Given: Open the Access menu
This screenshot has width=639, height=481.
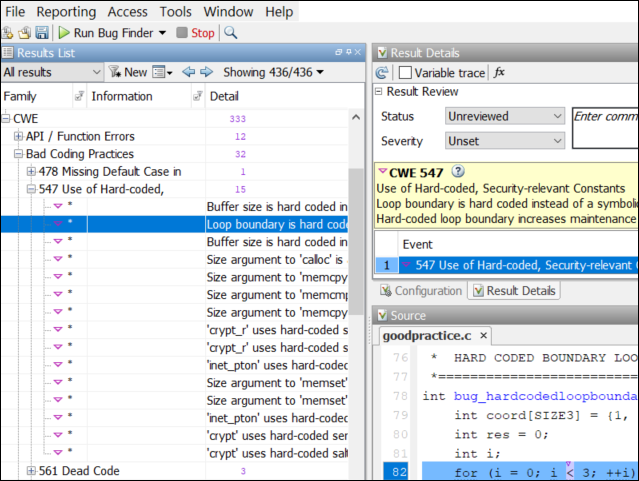Looking at the screenshot, I should 128,12.
